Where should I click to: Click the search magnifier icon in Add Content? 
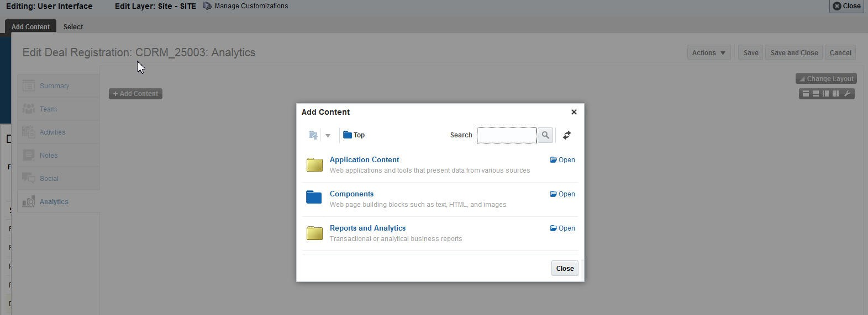click(x=545, y=135)
